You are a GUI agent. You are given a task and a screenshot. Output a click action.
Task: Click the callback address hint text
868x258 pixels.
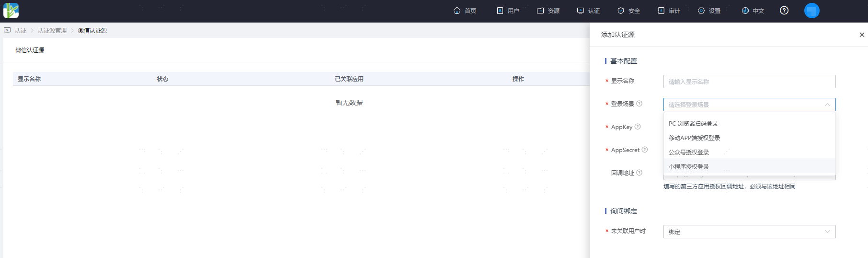(730, 186)
